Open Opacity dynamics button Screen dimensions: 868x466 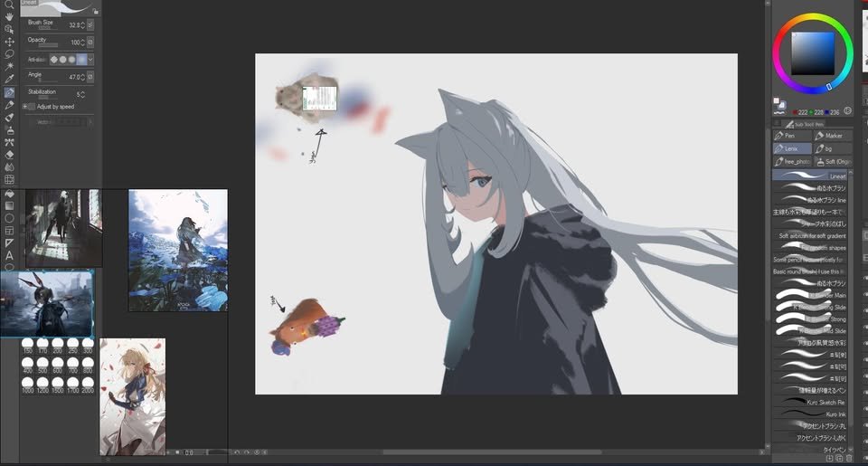(x=90, y=43)
